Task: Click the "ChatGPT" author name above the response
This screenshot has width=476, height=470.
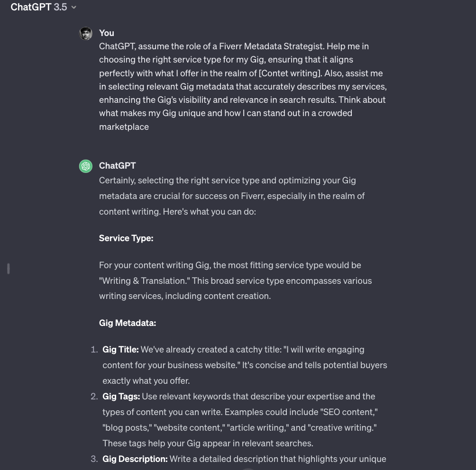Action: click(118, 165)
